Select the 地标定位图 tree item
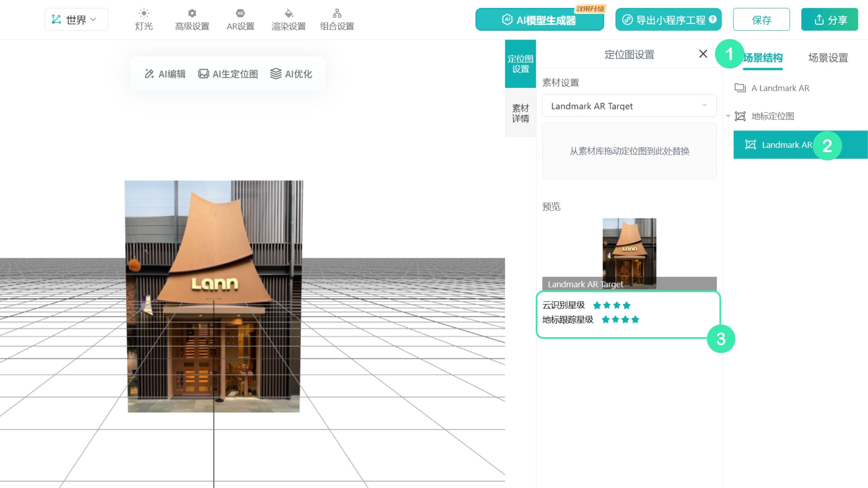 point(773,116)
